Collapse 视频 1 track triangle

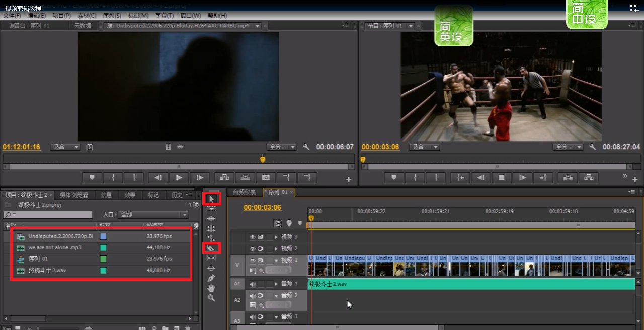276,260
